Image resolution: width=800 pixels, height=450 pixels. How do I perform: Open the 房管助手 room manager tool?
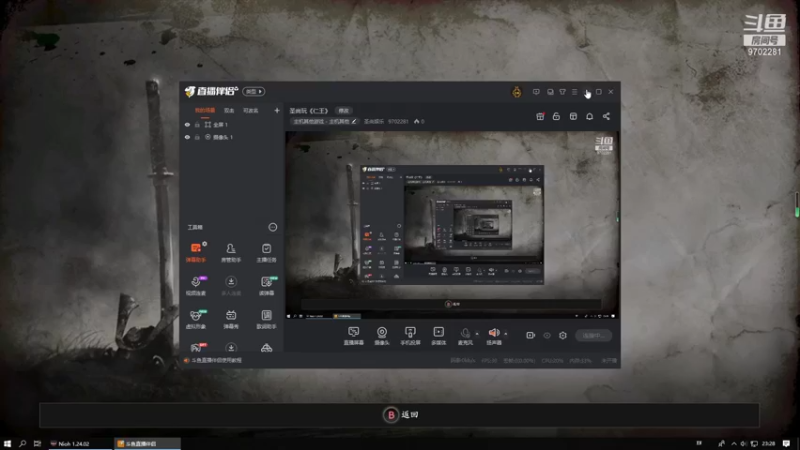[x=231, y=252]
